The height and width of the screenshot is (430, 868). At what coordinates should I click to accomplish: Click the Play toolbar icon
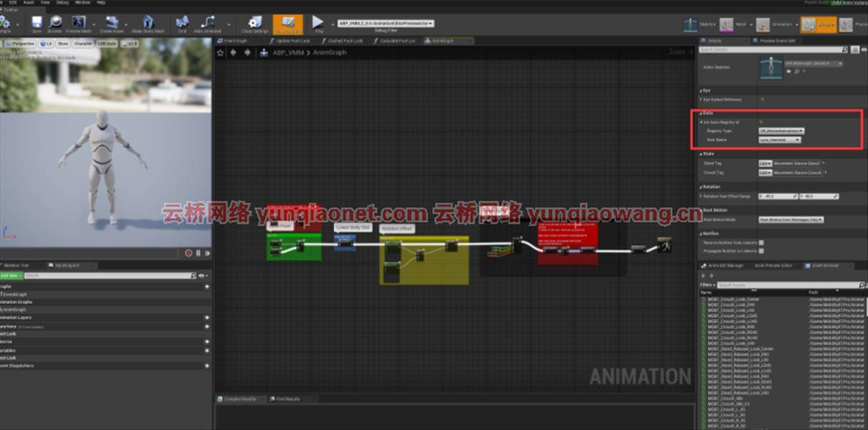(319, 24)
